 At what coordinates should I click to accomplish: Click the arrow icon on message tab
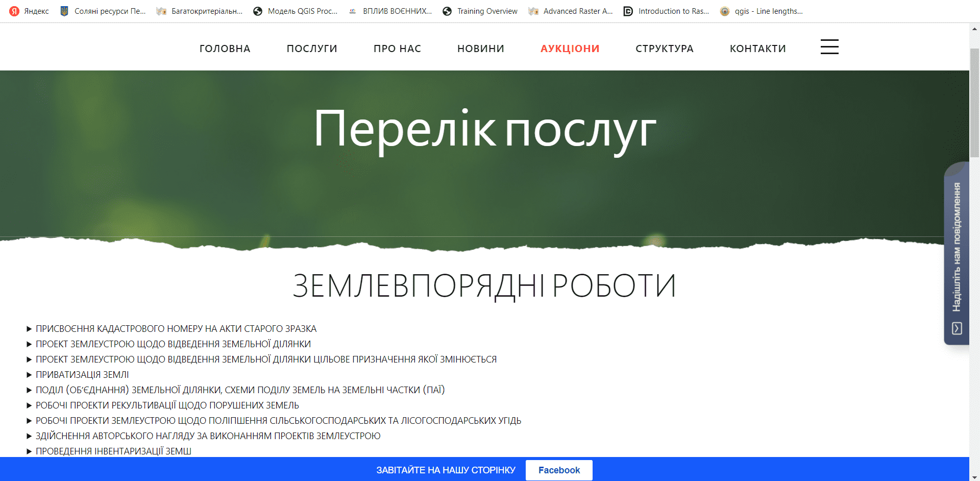coord(957,328)
